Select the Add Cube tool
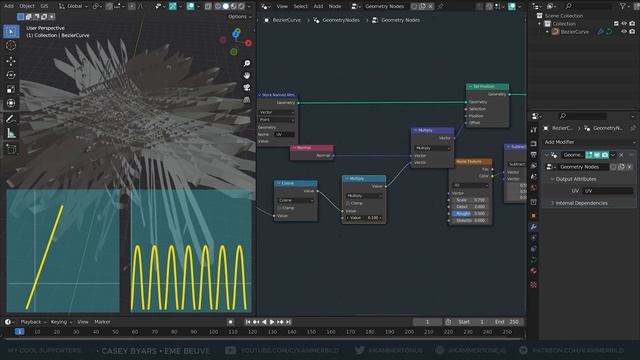Image resolution: width=640 pixels, height=360 pixels. [11, 149]
